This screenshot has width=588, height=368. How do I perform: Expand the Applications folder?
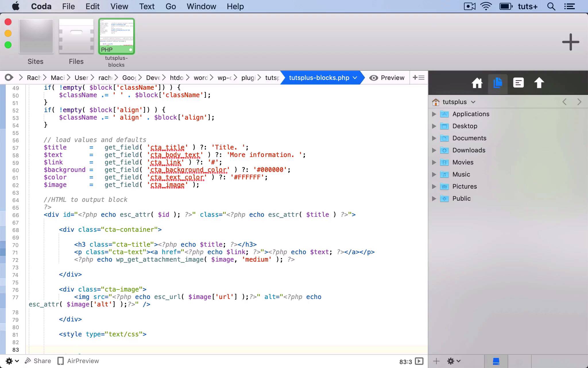click(x=434, y=114)
